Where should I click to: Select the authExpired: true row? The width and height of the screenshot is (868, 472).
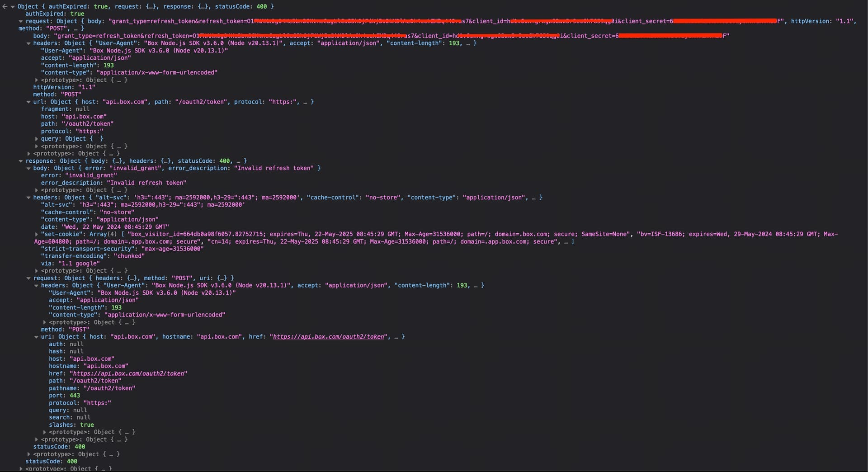[x=55, y=14]
